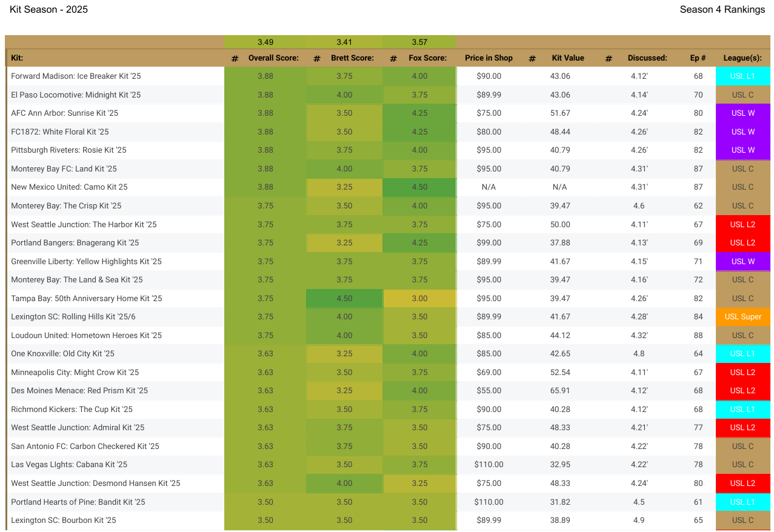The height and width of the screenshot is (532, 774).
Task: Select Monterey Bay: The Crisp Kit '25
Action: click(66, 206)
